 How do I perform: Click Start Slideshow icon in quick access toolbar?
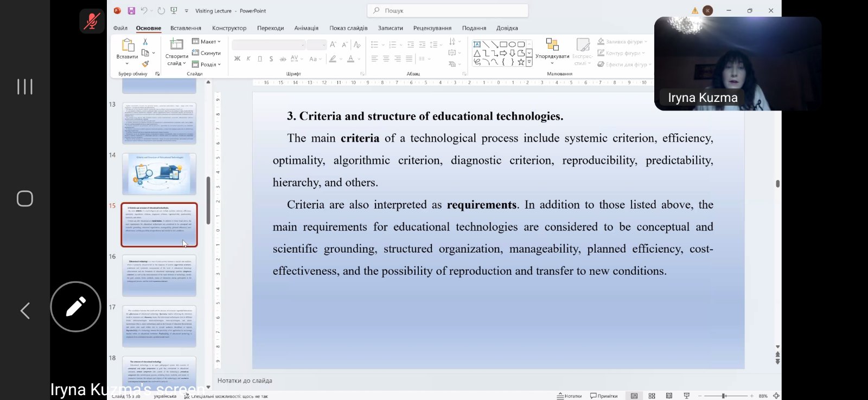tap(174, 11)
